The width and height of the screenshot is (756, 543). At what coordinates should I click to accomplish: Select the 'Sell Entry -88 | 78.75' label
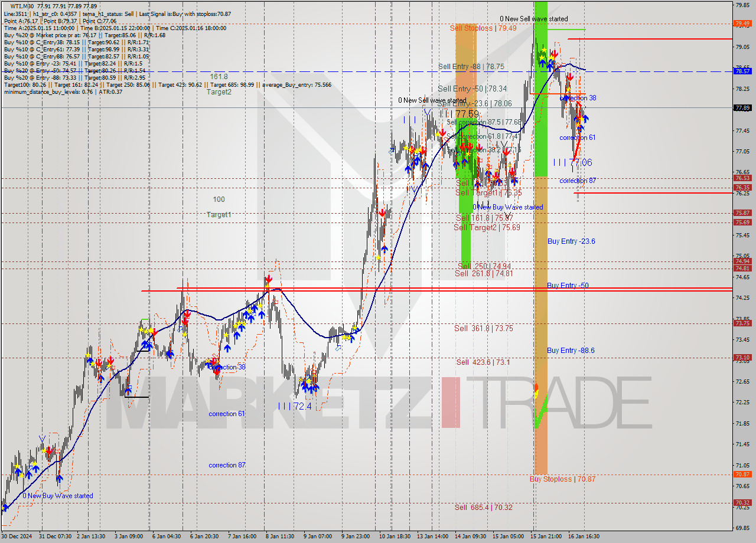(x=471, y=67)
